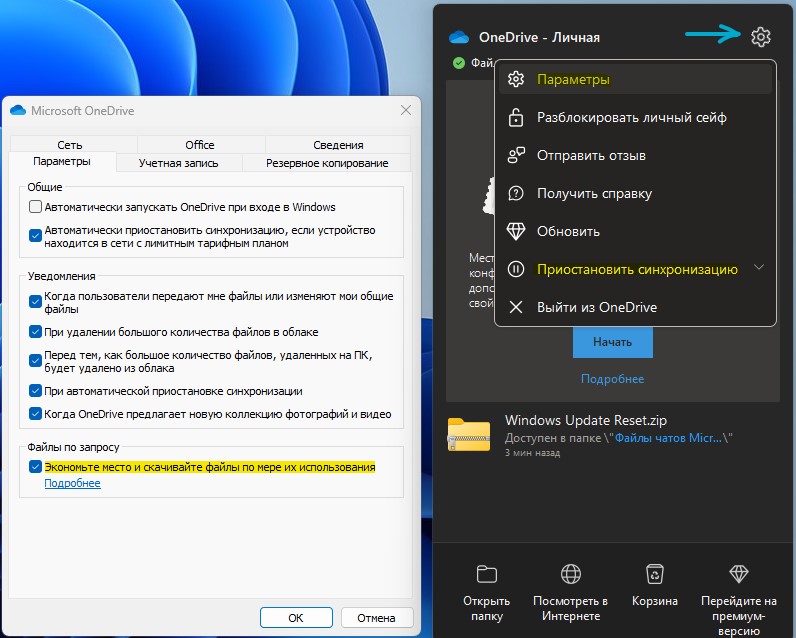796x638 pixels.
Task: Click the padlock icon for личный сейф
Action: point(516,117)
